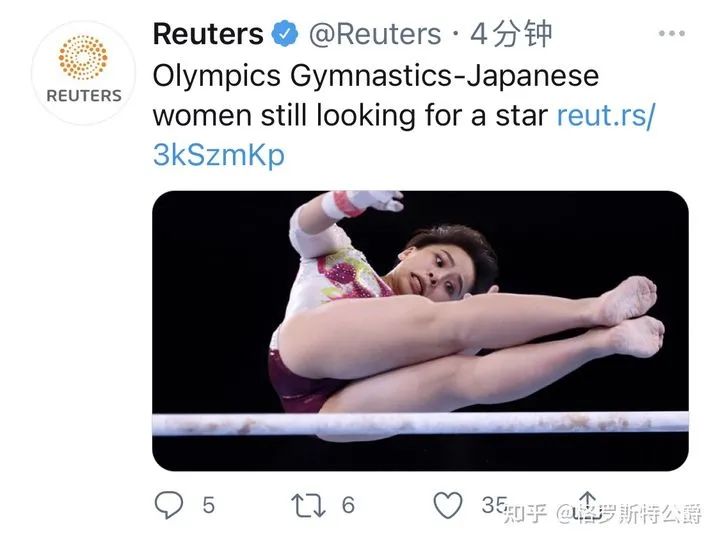Click the like count 35
The width and height of the screenshot is (720, 543).
click(x=495, y=505)
